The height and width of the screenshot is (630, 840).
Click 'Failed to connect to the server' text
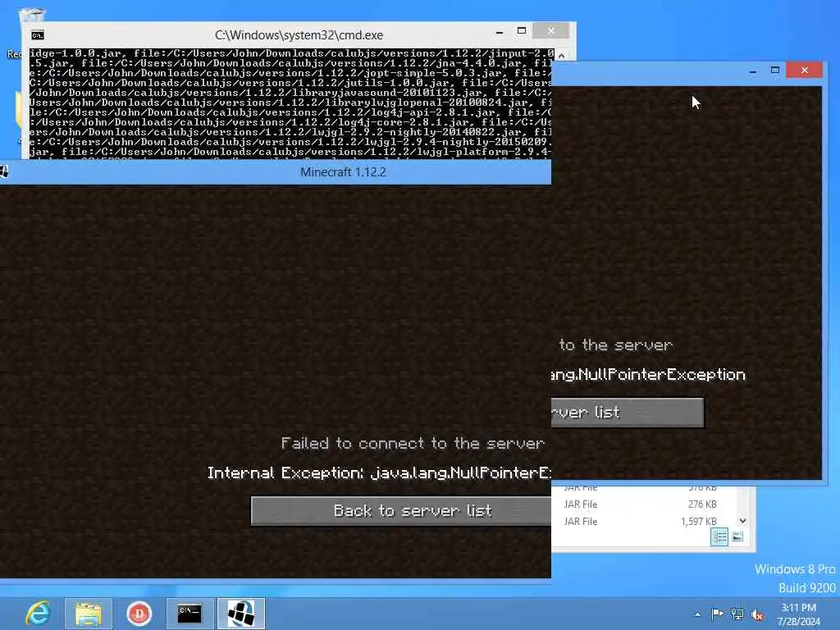click(x=413, y=444)
